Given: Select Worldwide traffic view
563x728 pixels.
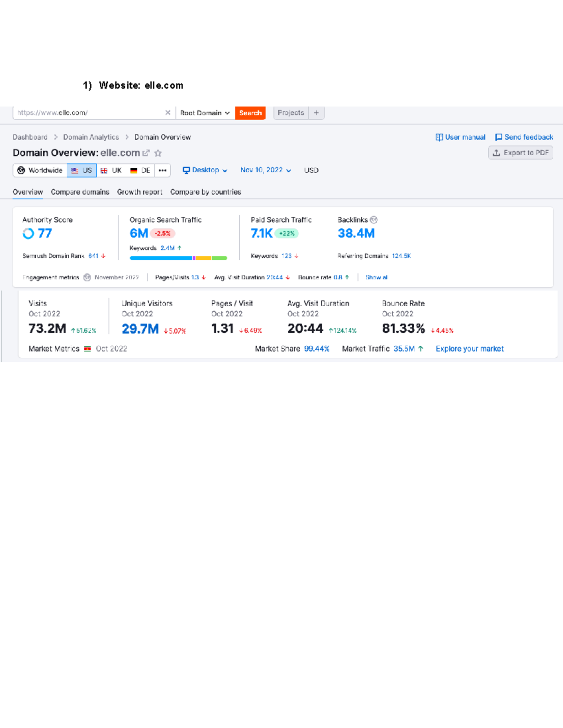Looking at the screenshot, I should point(40,170).
